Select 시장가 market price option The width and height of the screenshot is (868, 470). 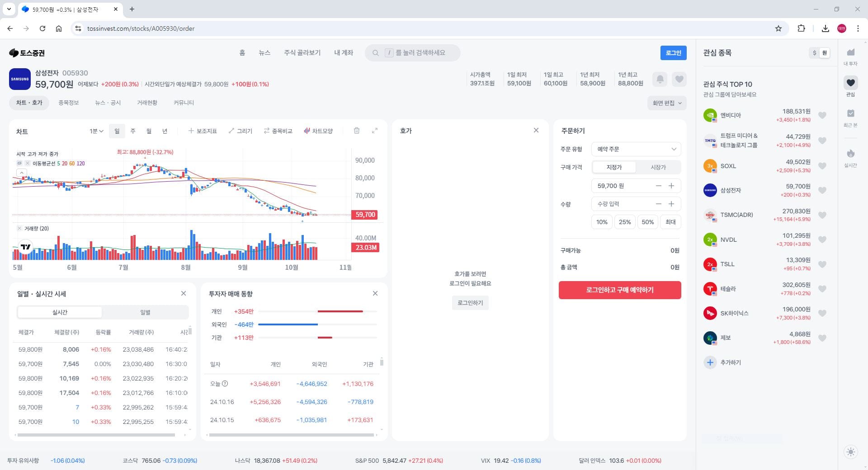(x=658, y=167)
